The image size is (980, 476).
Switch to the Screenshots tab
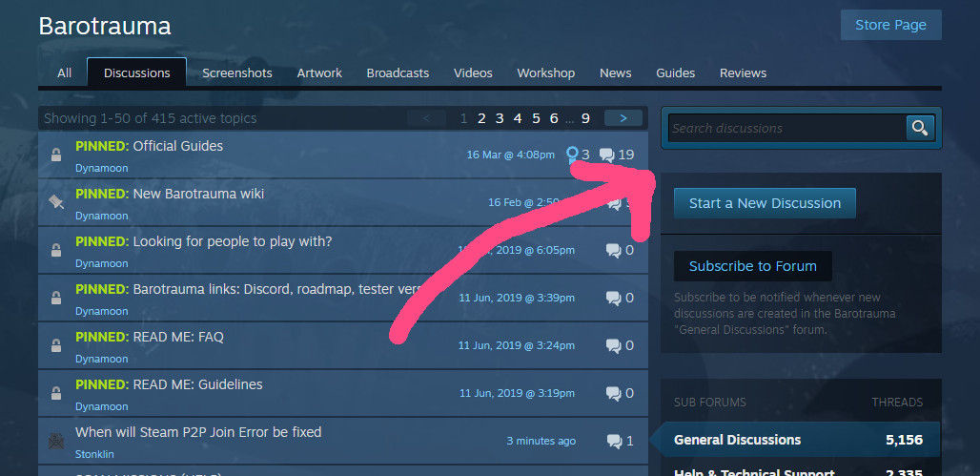[236, 73]
